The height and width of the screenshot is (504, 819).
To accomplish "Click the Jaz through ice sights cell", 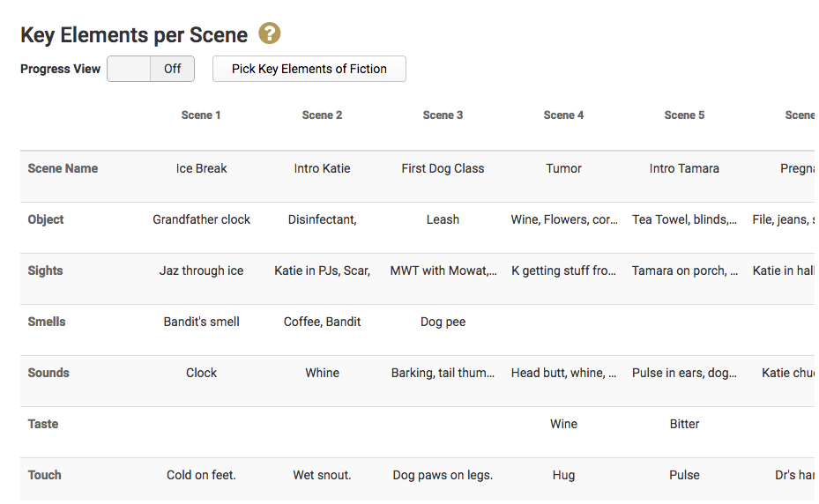I will 201,271.
